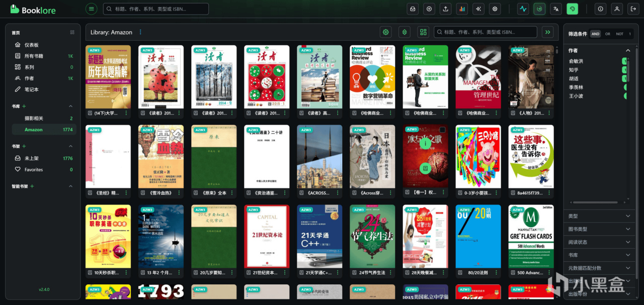The width and height of the screenshot is (644, 305).
Task: Click the sidebar layout icon beside 首页
Action: [72, 32]
